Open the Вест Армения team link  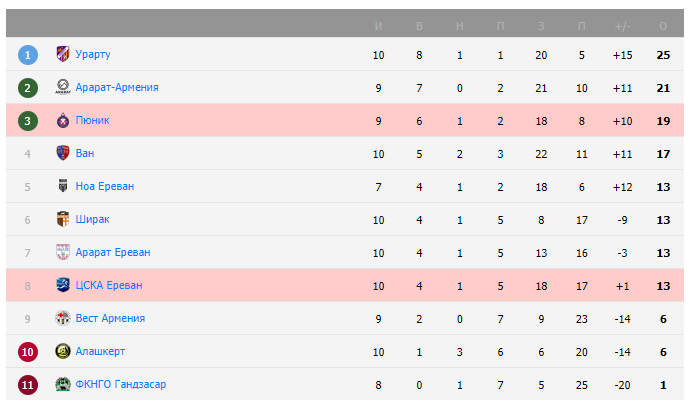(x=110, y=318)
